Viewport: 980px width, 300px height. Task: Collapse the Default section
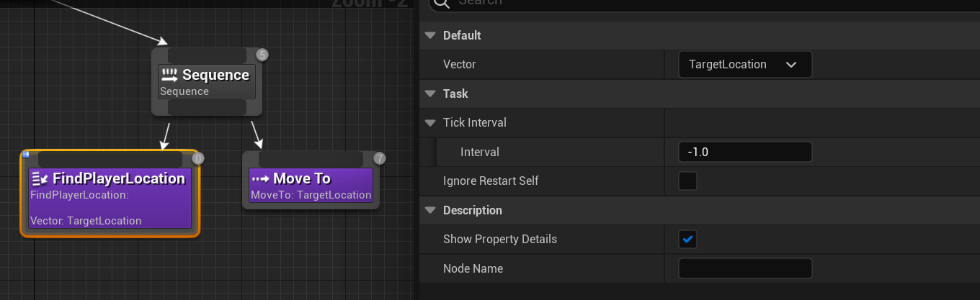coord(431,35)
